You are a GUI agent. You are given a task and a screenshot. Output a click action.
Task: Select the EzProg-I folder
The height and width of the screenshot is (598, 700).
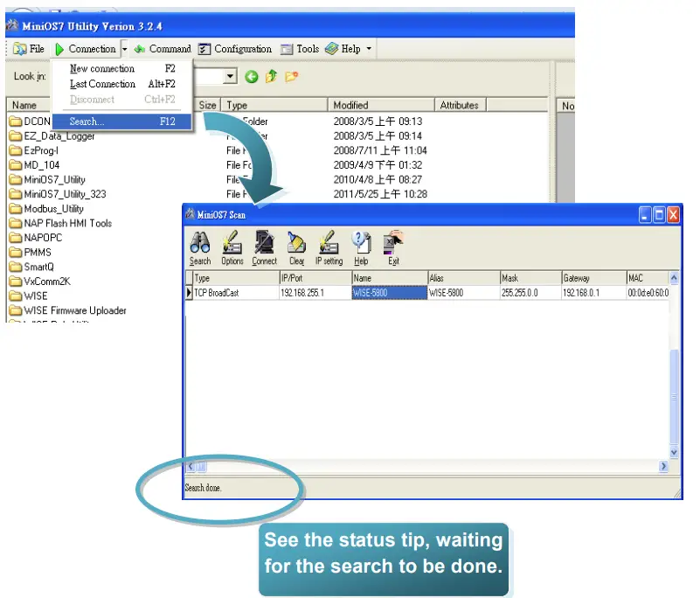34,150
